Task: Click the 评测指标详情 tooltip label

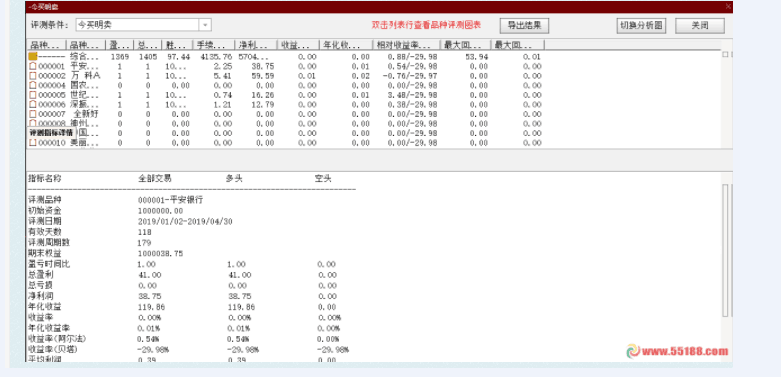Action: 50,133
